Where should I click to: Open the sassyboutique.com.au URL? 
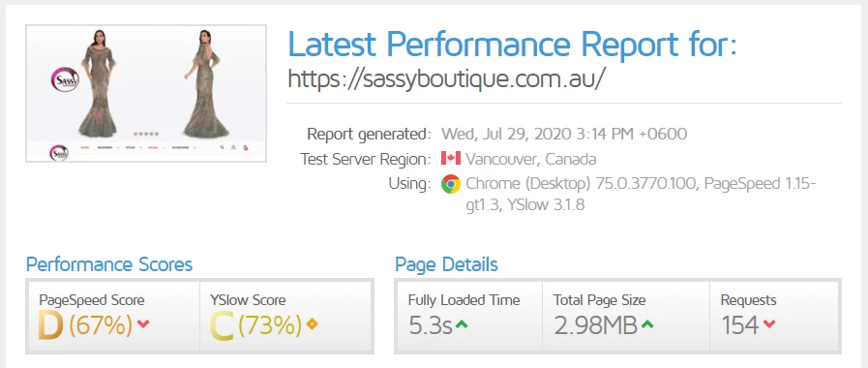(x=445, y=79)
